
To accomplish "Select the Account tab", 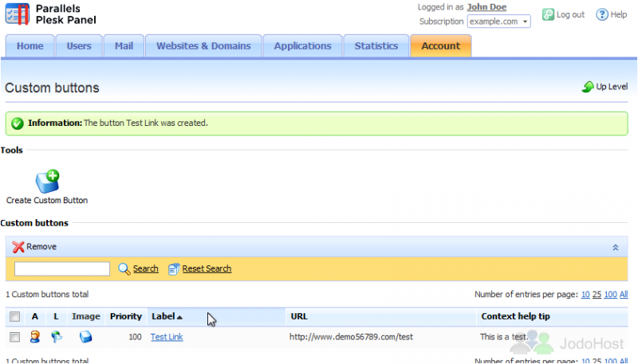I will click(441, 46).
